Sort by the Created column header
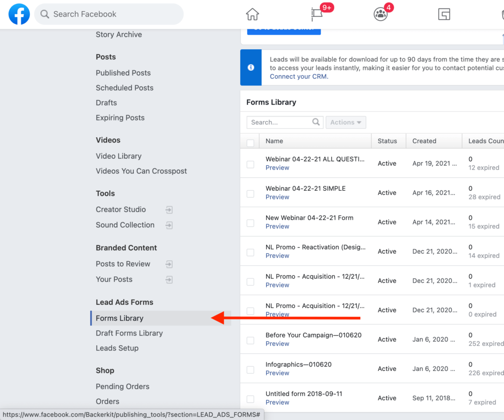This screenshot has height=420, width=504. coord(434,141)
